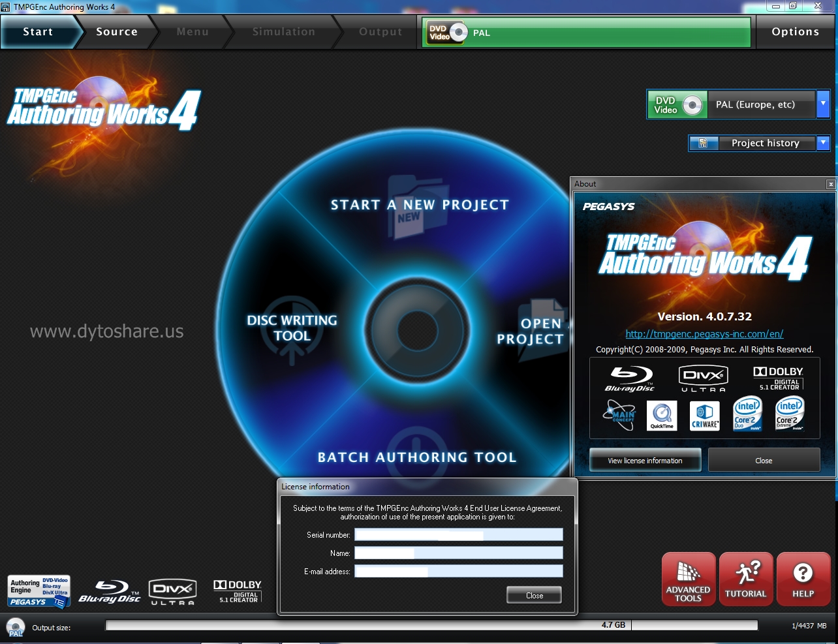Click Close button in About dialog
This screenshot has width=838, height=644.
tap(764, 460)
